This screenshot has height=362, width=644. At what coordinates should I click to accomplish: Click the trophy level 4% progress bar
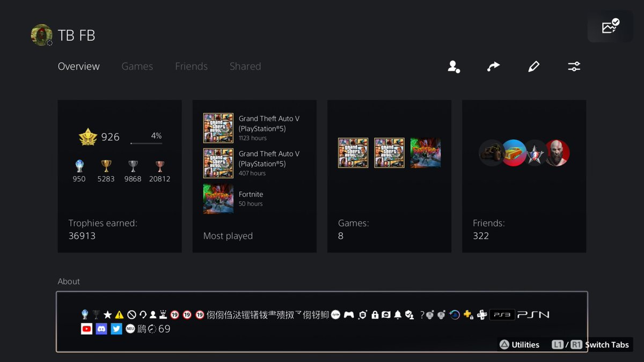click(146, 143)
